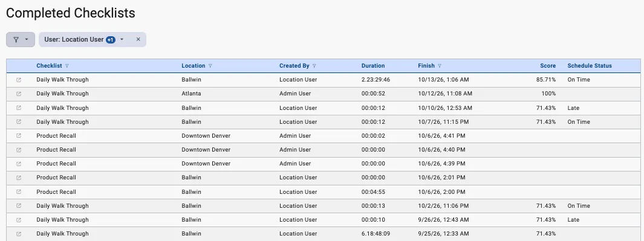Click the Atlanta location cell
This screenshot has height=241, width=644.
click(x=192, y=94)
